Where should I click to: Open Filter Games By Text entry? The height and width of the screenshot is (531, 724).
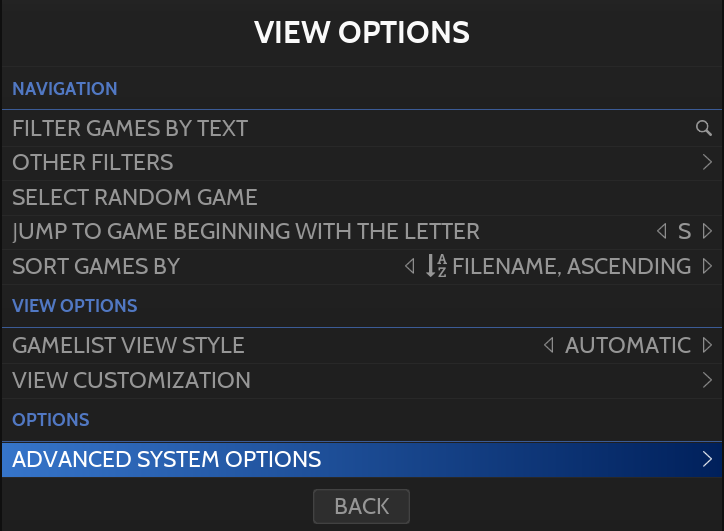pyautogui.click(x=130, y=128)
